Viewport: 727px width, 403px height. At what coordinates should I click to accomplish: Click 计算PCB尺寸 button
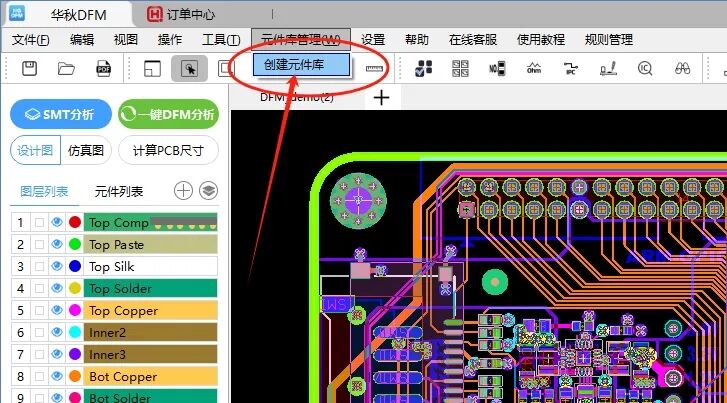tap(168, 150)
